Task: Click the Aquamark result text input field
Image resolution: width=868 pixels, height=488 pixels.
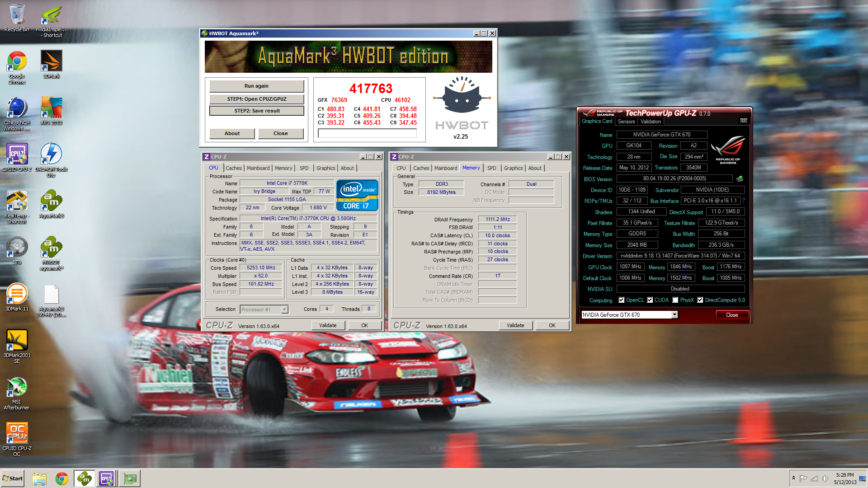Action: point(367,133)
